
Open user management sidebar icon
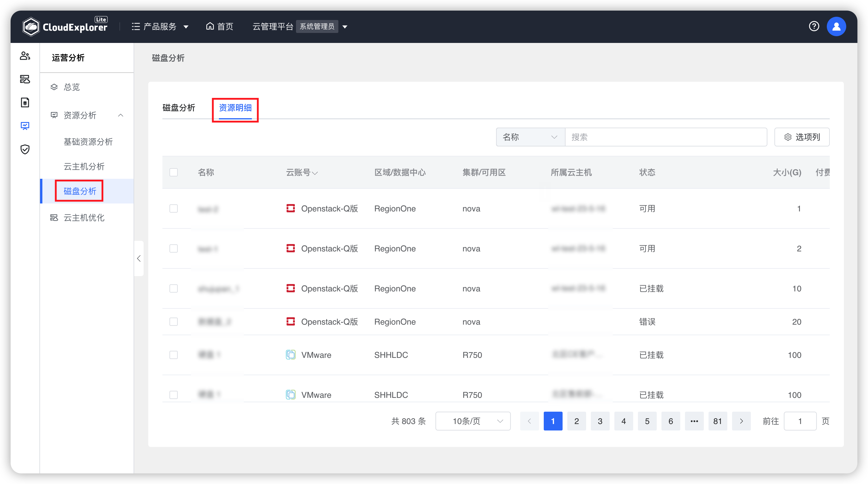tap(25, 56)
